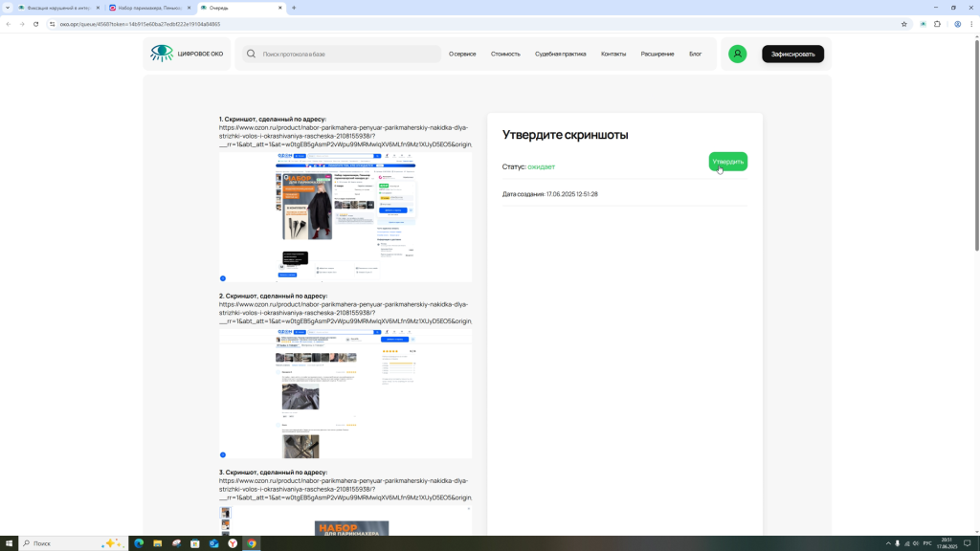Image resolution: width=980 pixels, height=551 pixels.
Task: Click the blue circle icon under first screenshot
Action: (223, 278)
